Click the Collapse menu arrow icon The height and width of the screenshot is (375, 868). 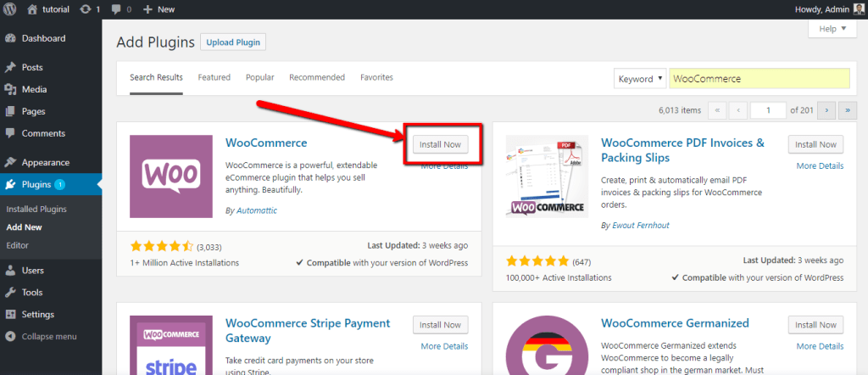tap(10, 336)
